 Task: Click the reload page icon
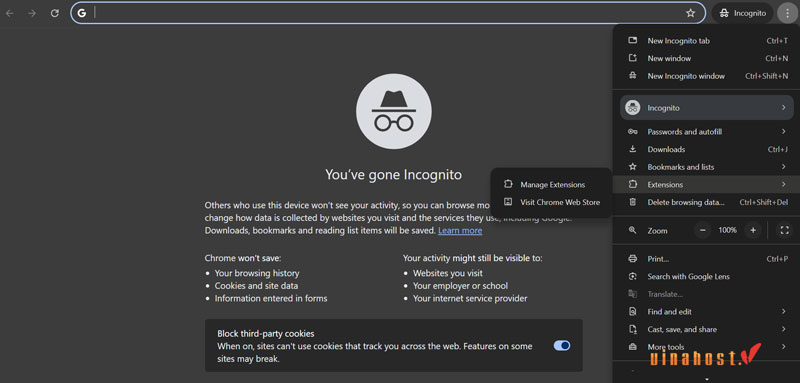(x=55, y=13)
